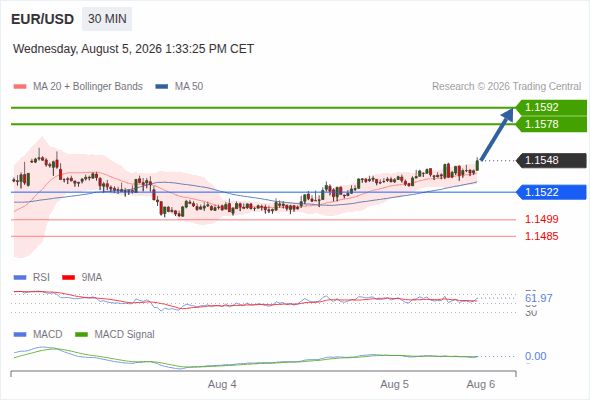This screenshot has width=590, height=400.
Task: Toggle the MA 50 legend entry
Action: 179,87
